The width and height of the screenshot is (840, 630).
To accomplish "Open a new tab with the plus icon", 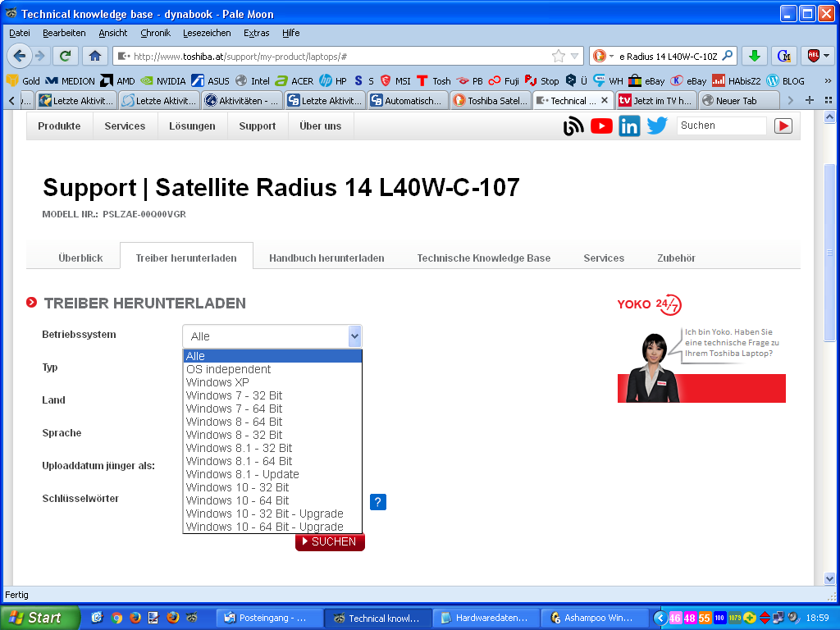I will pos(810,100).
